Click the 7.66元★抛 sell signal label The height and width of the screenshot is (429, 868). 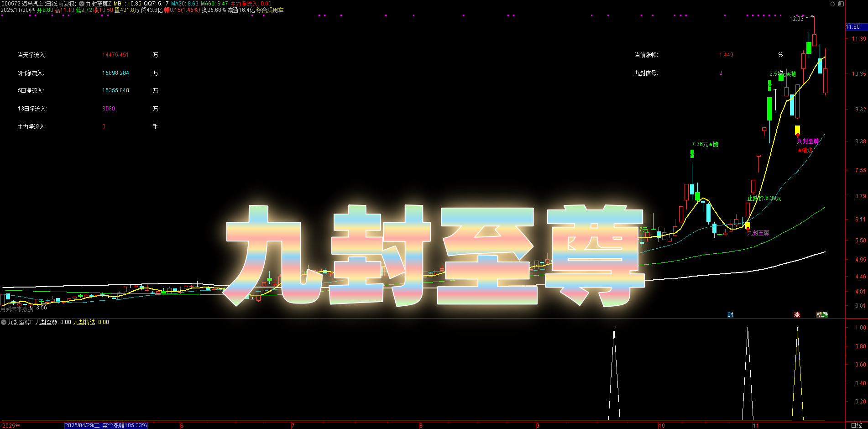[704, 143]
